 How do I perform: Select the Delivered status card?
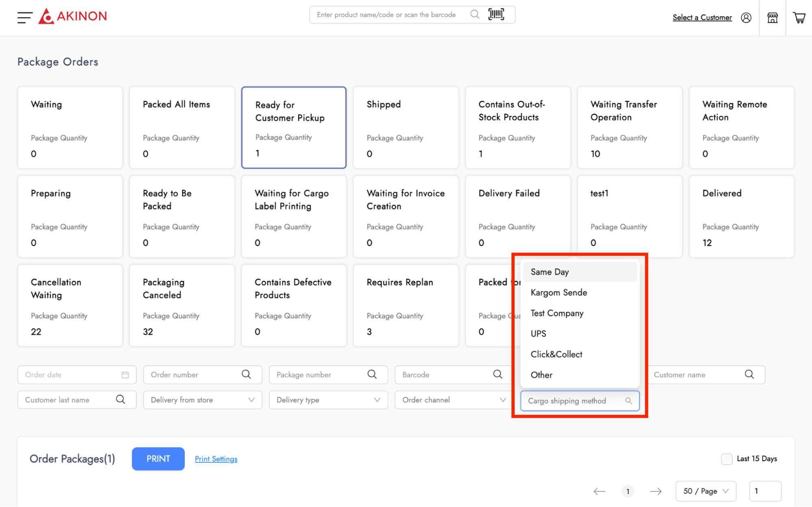[x=741, y=216]
